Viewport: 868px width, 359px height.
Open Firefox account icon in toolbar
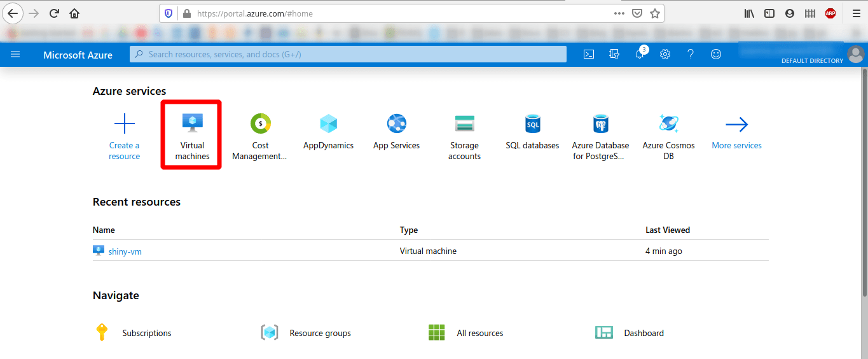point(790,13)
